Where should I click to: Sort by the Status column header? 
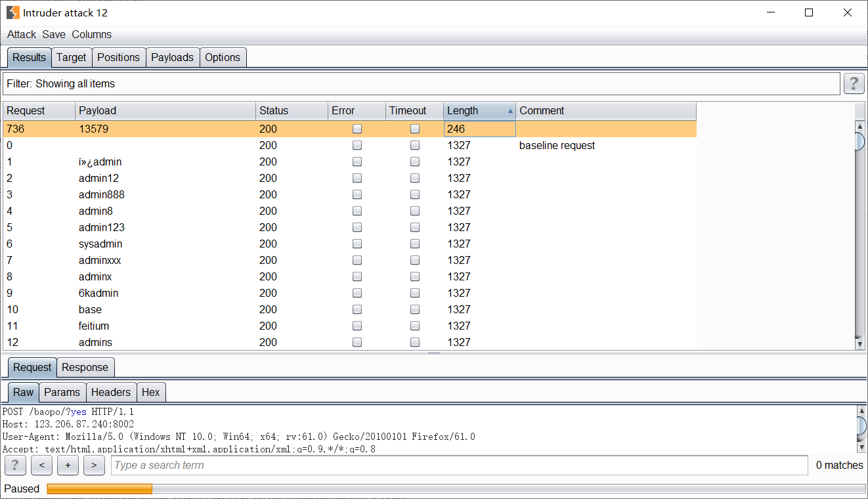292,111
